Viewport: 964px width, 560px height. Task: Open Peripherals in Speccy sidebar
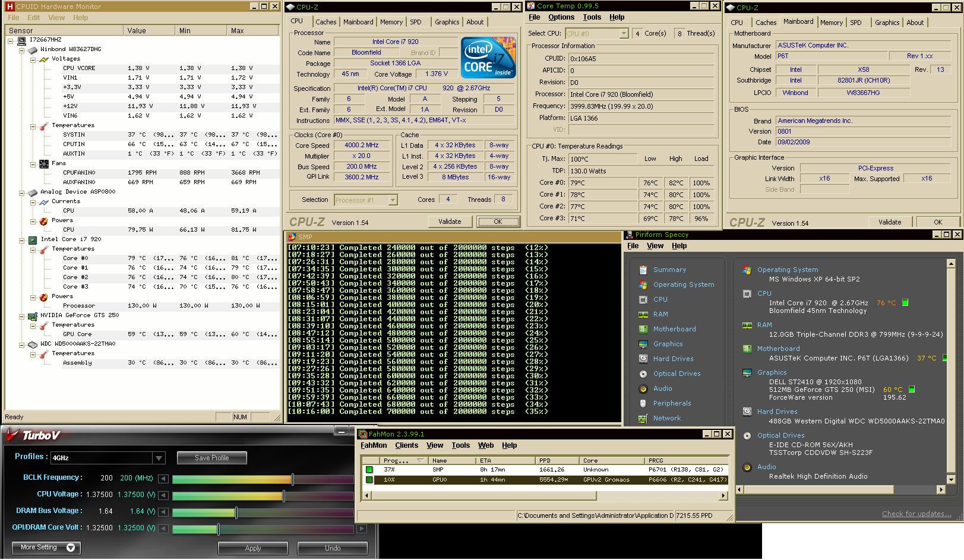[672, 403]
